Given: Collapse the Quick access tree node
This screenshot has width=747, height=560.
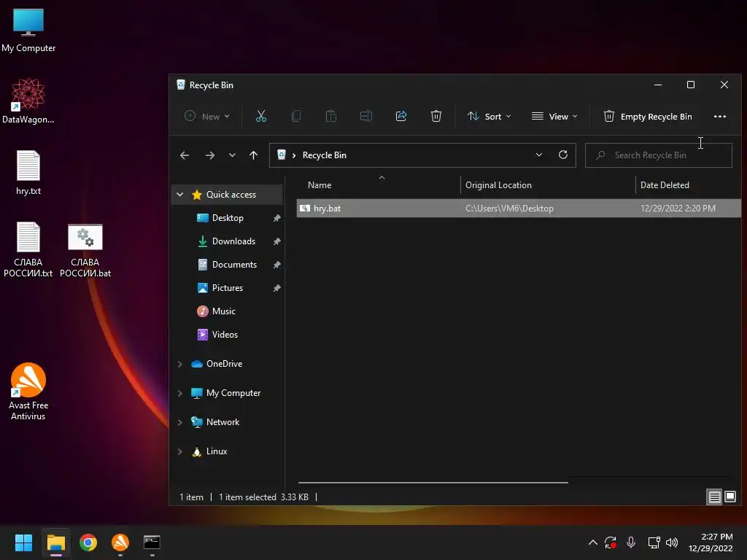Looking at the screenshot, I should [x=179, y=194].
